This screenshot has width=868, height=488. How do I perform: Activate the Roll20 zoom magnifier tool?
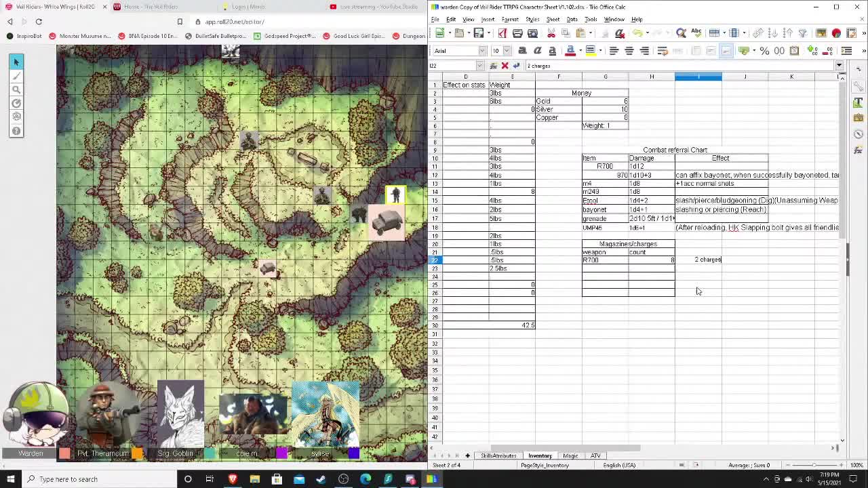(x=16, y=89)
